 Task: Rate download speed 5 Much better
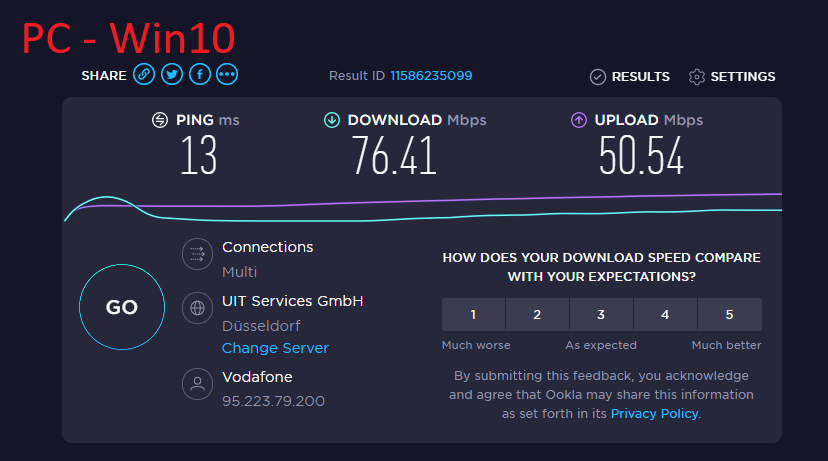(x=729, y=315)
